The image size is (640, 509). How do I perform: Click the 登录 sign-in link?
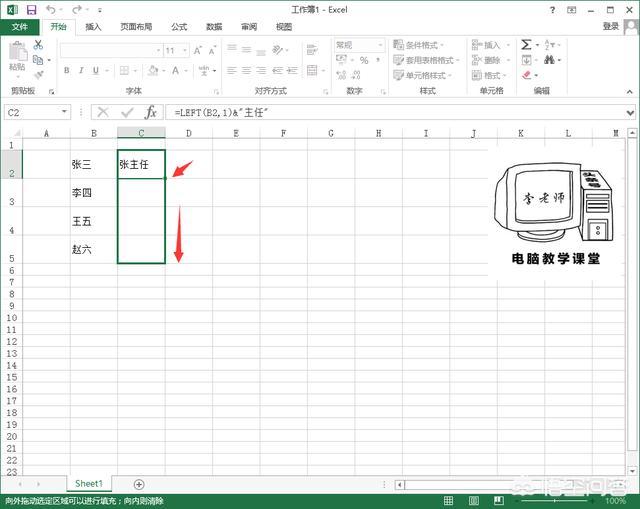(611, 27)
